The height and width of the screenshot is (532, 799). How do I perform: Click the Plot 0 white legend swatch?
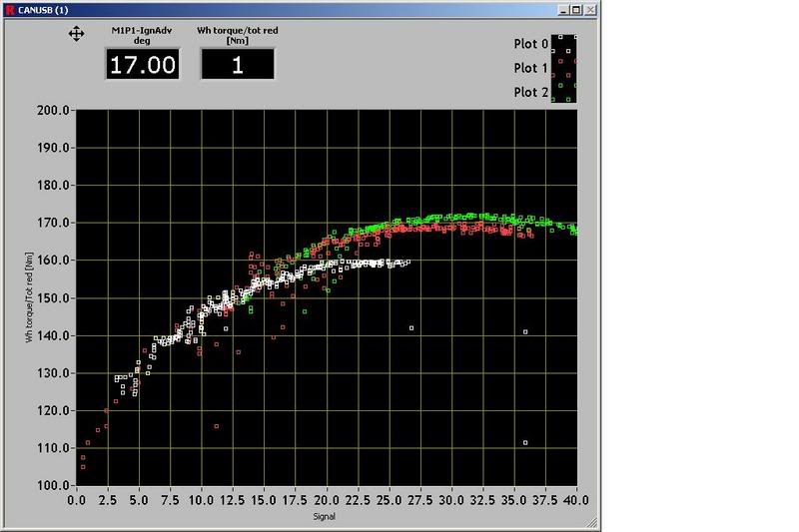(x=565, y=44)
